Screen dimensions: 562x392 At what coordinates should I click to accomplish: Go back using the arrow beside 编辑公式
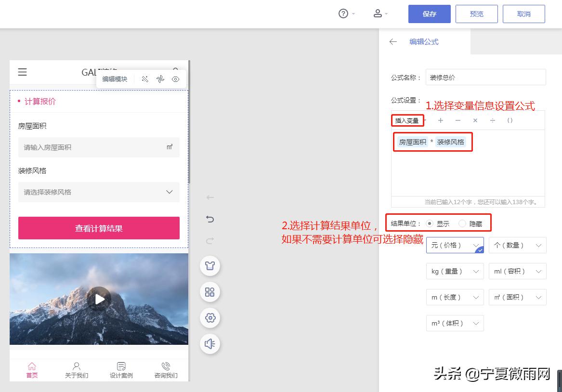(x=393, y=42)
